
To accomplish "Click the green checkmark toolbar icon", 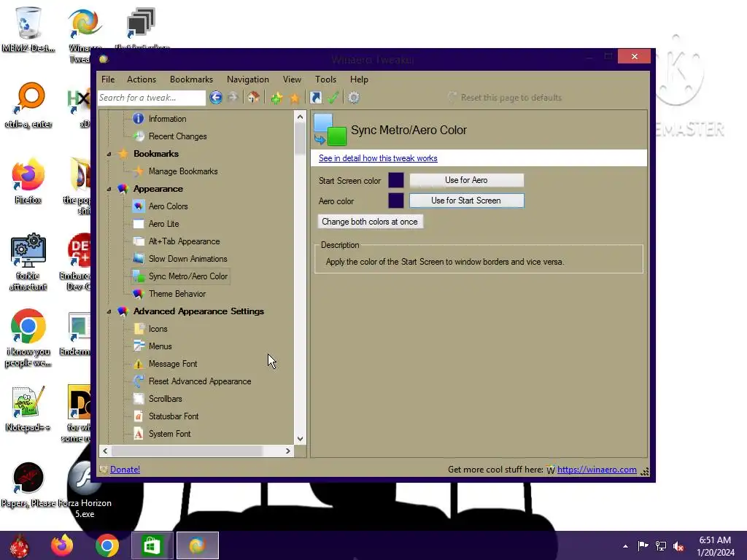I will (333, 98).
